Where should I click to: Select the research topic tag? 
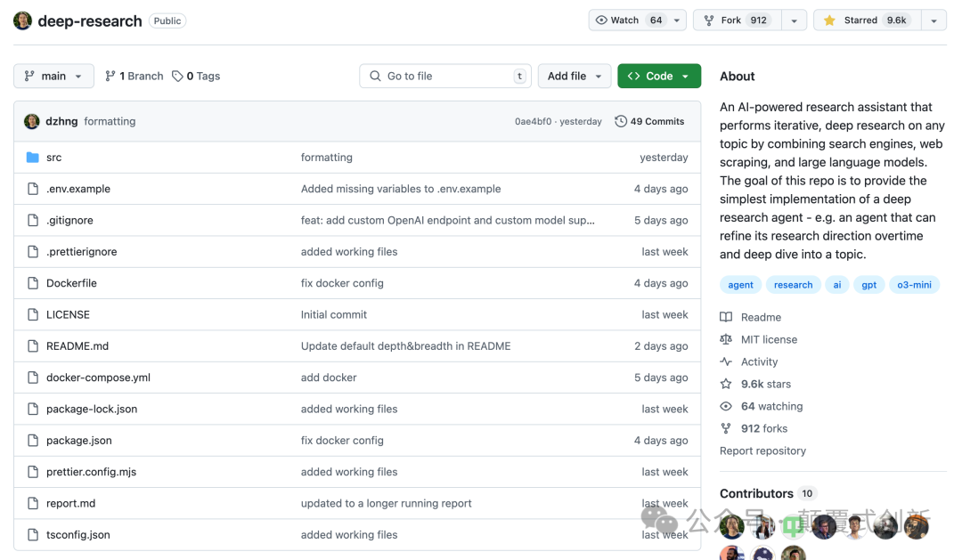(794, 285)
